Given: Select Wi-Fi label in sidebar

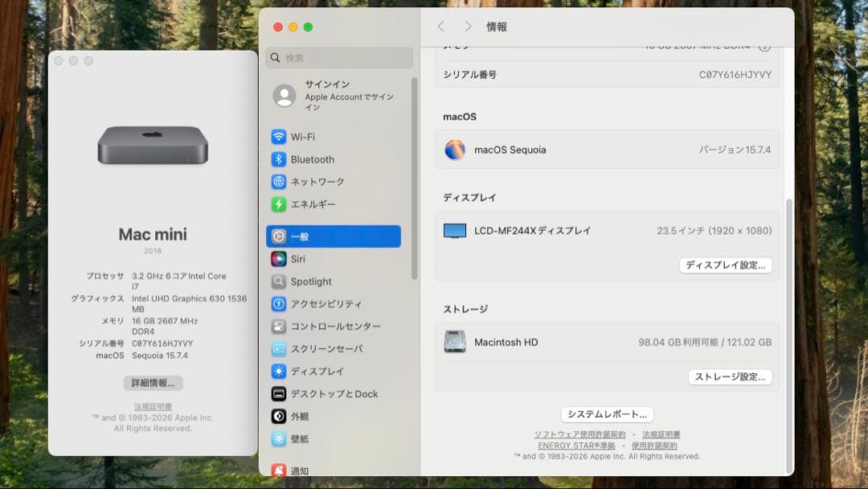Looking at the screenshot, I should [303, 137].
